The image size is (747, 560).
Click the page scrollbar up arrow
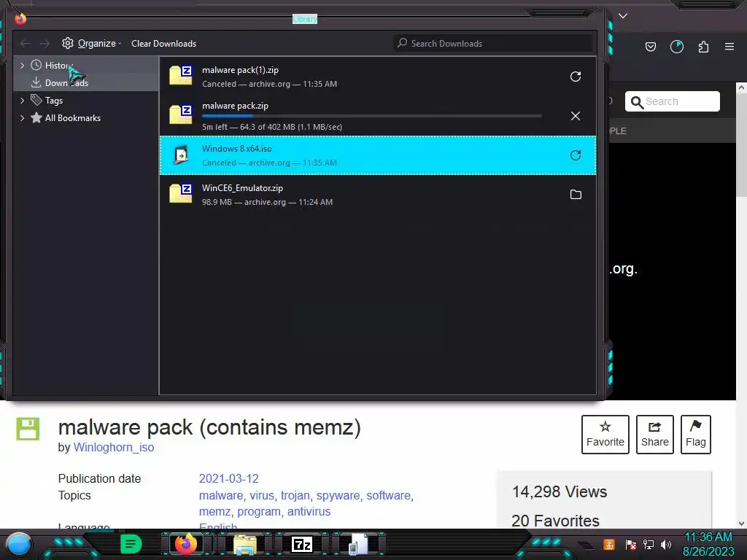[x=741, y=87]
